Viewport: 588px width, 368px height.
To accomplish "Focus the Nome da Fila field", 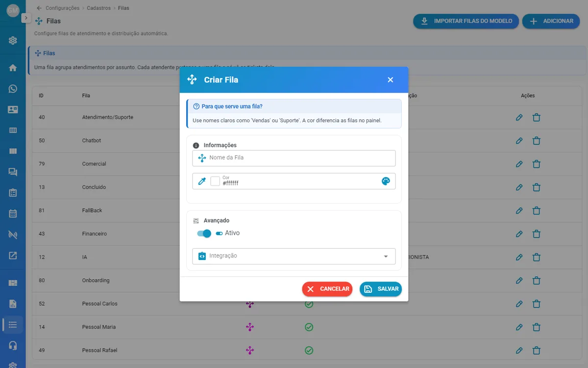I will coord(294,158).
